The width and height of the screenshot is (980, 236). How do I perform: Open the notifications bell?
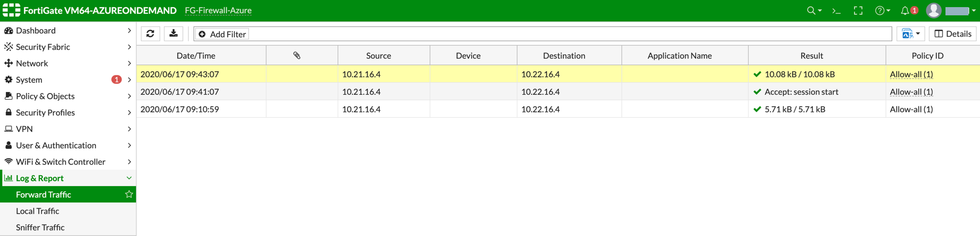click(905, 11)
